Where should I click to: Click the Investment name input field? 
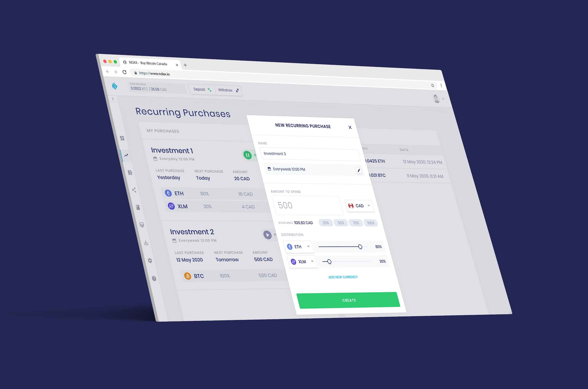(310, 154)
